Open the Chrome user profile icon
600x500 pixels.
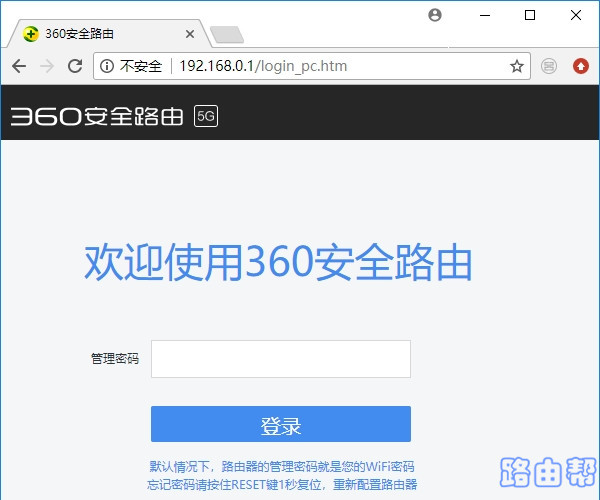[x=434, y=15]
